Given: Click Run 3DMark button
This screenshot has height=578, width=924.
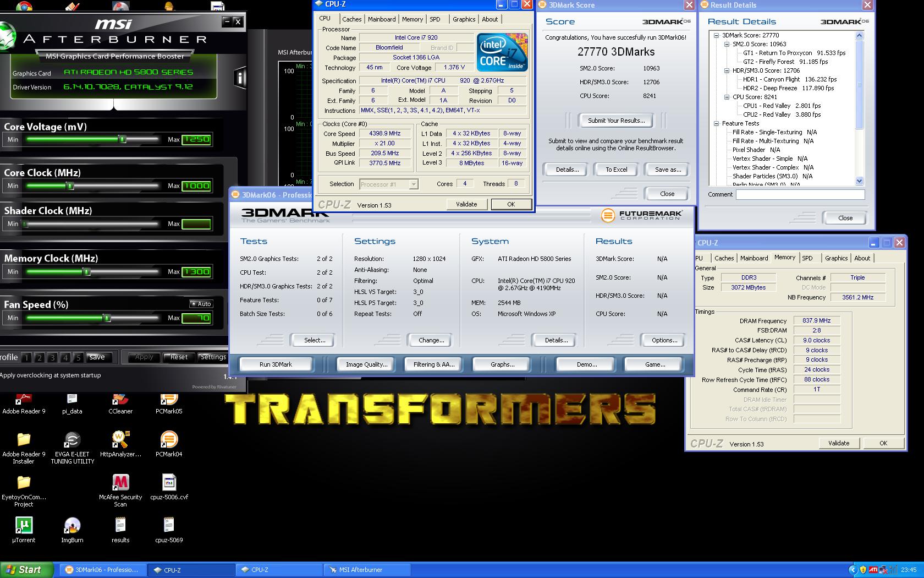Looking at the screenshot, I should click(x=276, y=364).
